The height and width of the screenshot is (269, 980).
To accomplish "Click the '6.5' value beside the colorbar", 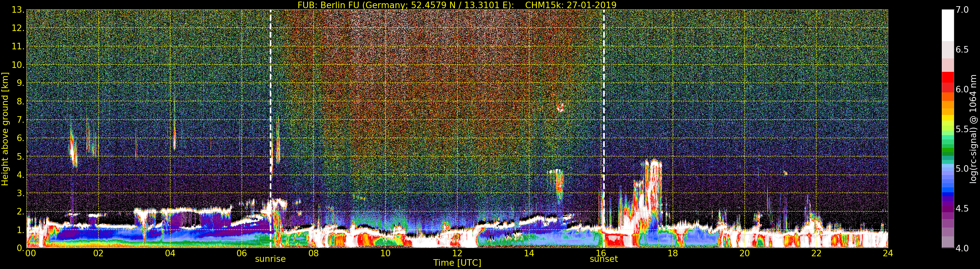I will [962, 50].
